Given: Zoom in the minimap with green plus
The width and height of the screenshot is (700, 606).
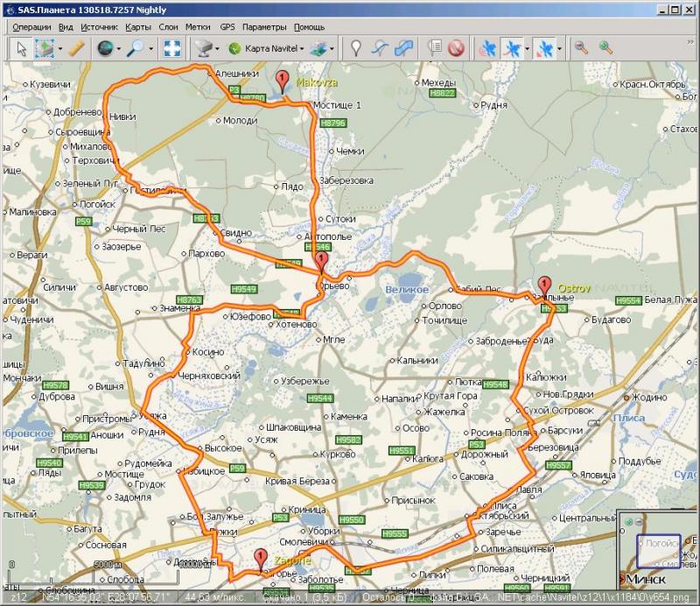Looking at the screenshot, I should pyautogui.click(x=629, y=522).
